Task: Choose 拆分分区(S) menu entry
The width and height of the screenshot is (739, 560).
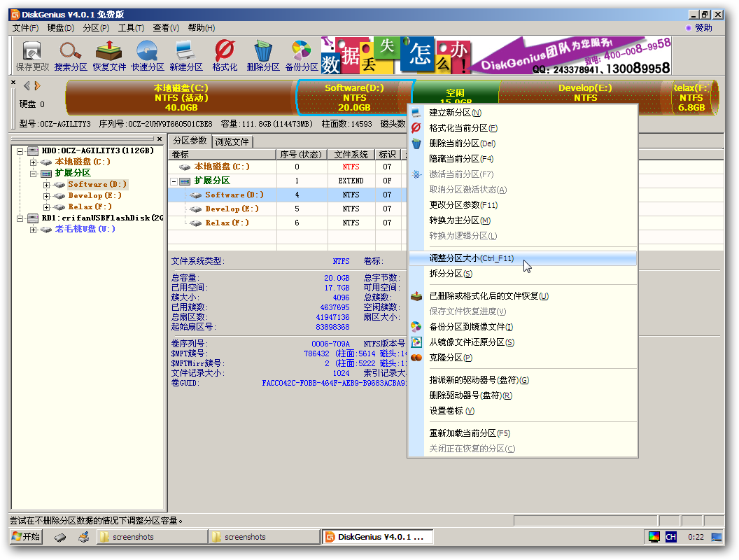Action: point(523,274)
